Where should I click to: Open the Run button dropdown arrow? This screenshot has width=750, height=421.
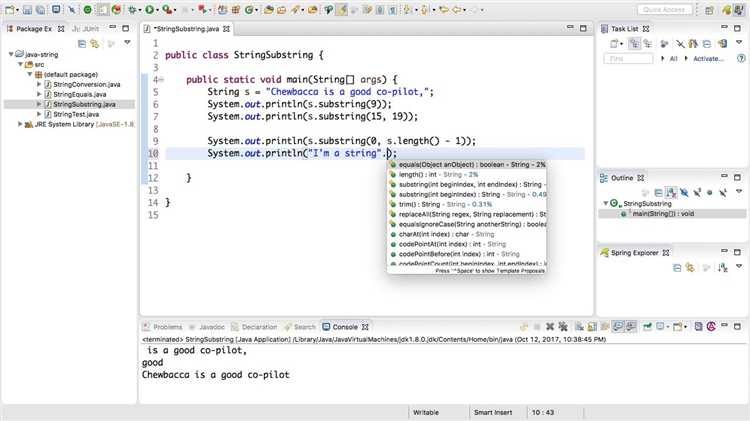158,10
